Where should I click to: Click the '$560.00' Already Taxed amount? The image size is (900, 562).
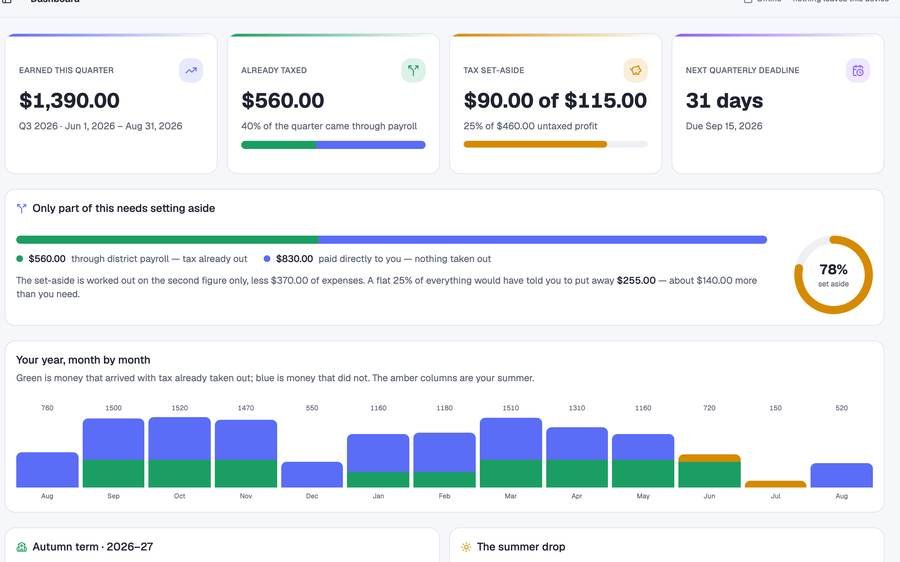(x=282, y=100)
